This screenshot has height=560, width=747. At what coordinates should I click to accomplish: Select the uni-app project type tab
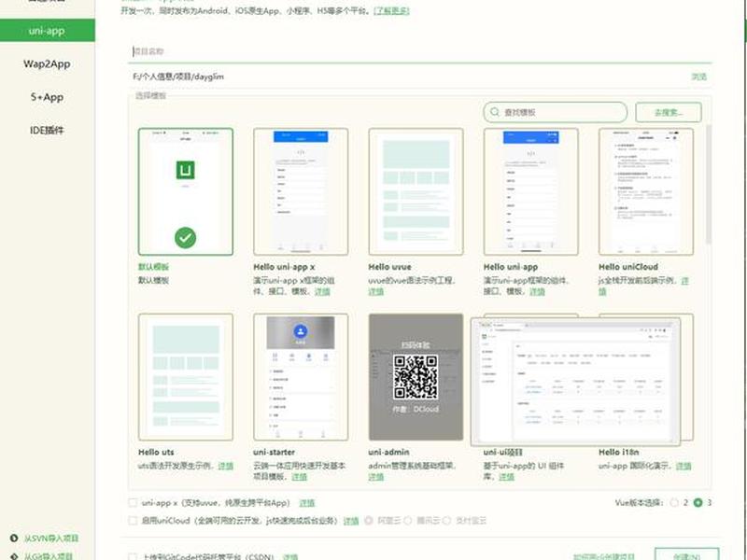(47, 31)
